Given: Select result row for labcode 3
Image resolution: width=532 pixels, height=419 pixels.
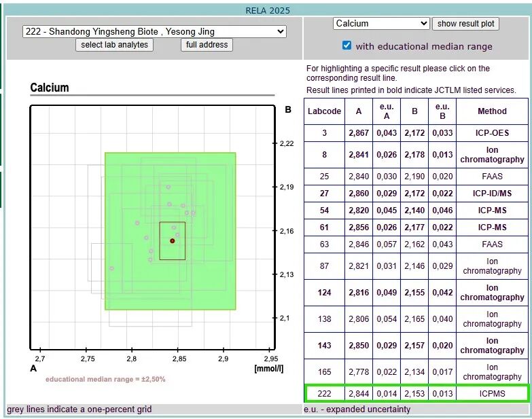Looking at the screenshot, I should 416,133.
